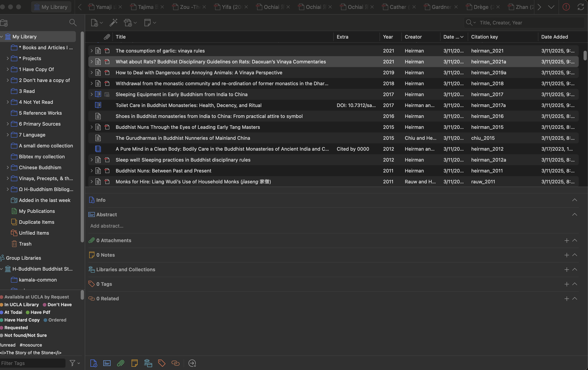Jump to the Tags section via bottom bar icon
Viewport: 588px width, 370px height.
162,363
